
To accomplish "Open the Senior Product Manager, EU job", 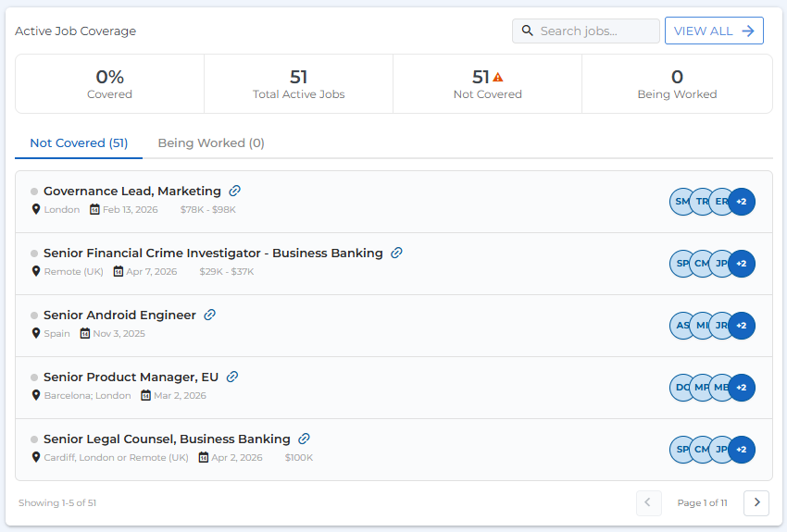I will click(131, 377).
